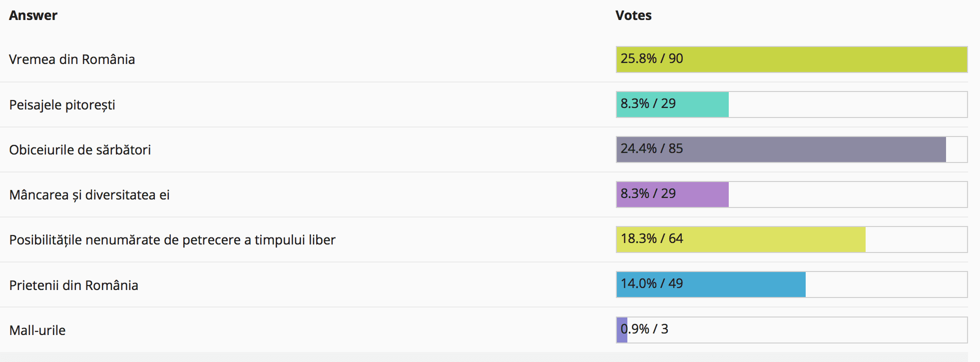Screen dimensions: 980x362
Task: Select the Mall-urile answer
Action: coord(37,330)
